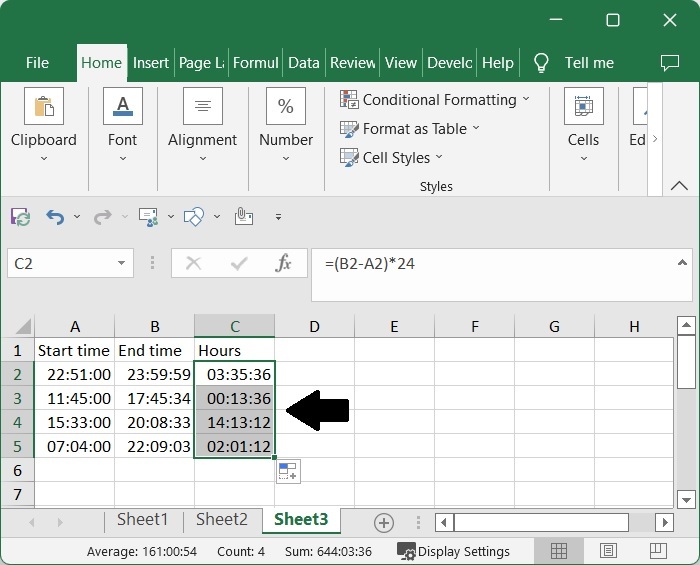Screen dimensions: 700x565
Task: Switch to Normal view
Action: [x=558, y=551]
